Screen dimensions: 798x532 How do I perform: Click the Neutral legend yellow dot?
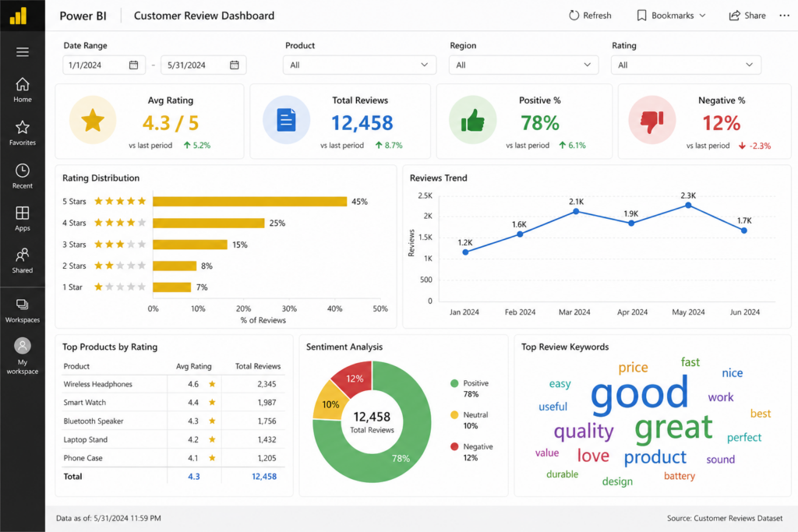[x=454, y=414]
